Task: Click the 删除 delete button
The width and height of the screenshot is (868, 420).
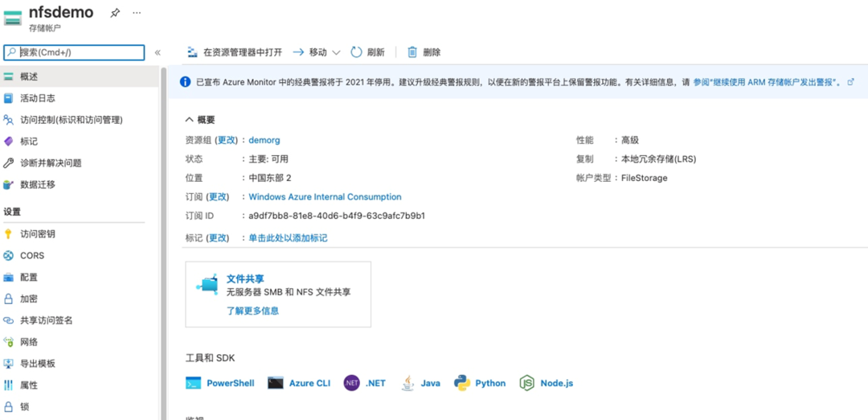Action: 424,52
